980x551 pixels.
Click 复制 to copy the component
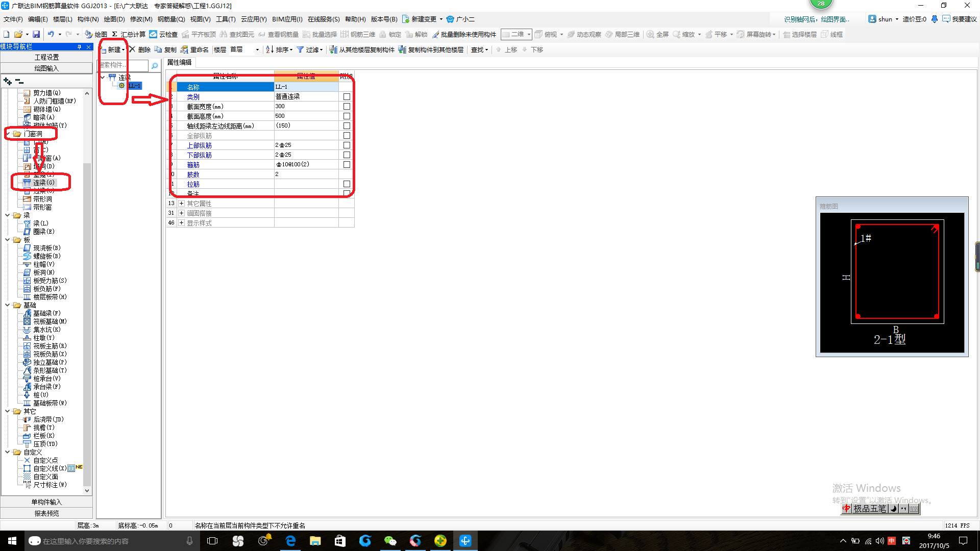[x=165, y=49]
